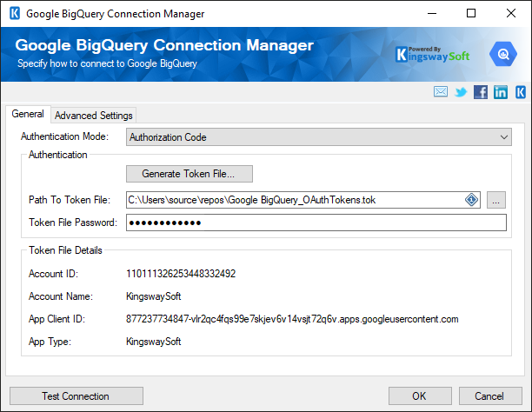Click the KingswaySoft logo in banner
This screenshot has height=412, width=532.
[x=433, y=54]
